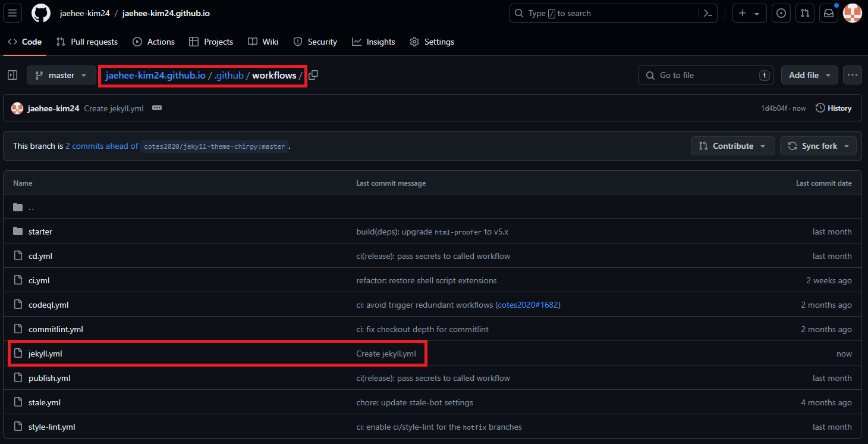
Task: Open the jaehee-kim24 owner link in header
Action: click(x=85, y=13)
